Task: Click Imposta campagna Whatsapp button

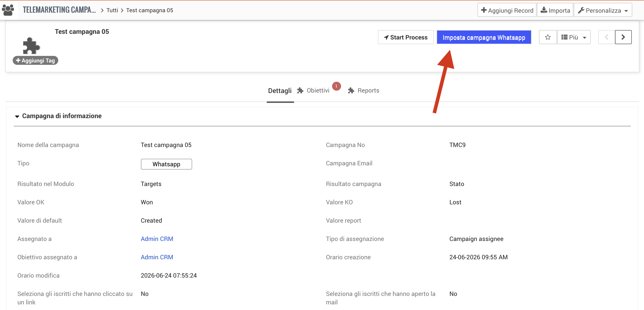Action: click(484, 37)
